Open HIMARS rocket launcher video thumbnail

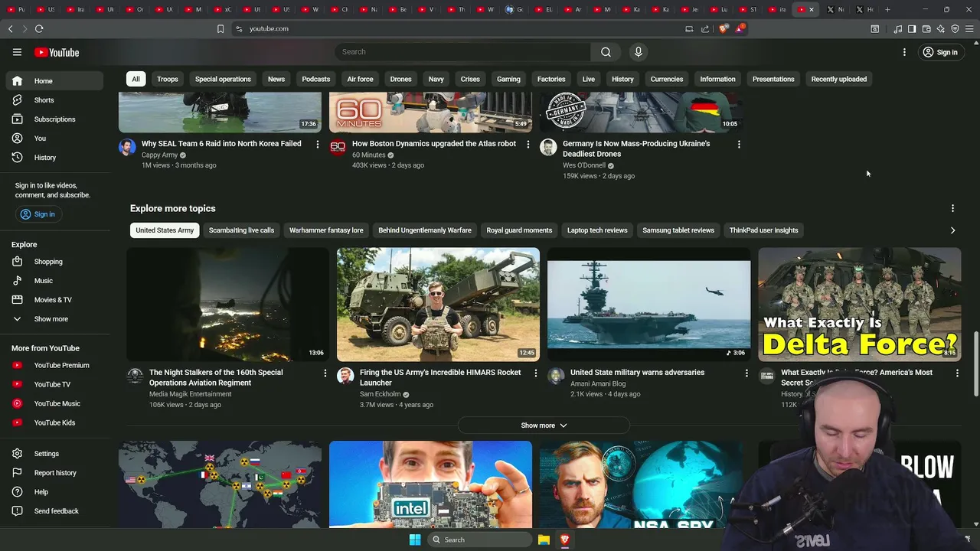click(x=438, y=304)
